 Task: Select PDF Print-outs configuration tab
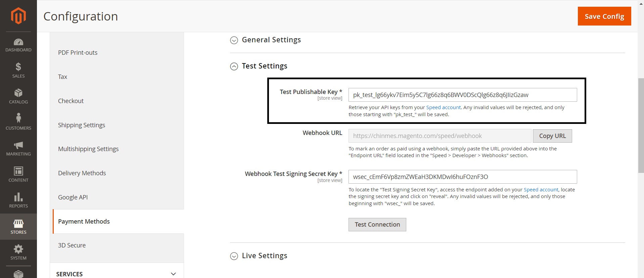point(78,53)
